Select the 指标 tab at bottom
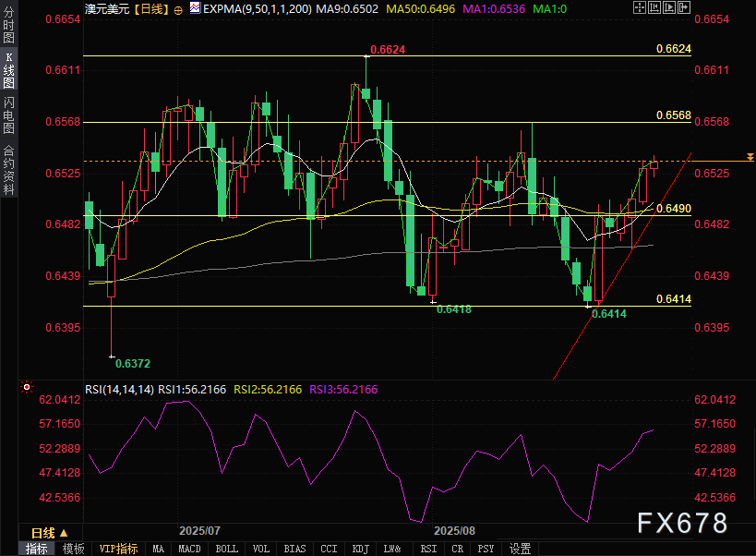The image size is (756, 556). [x=36, y=549]
